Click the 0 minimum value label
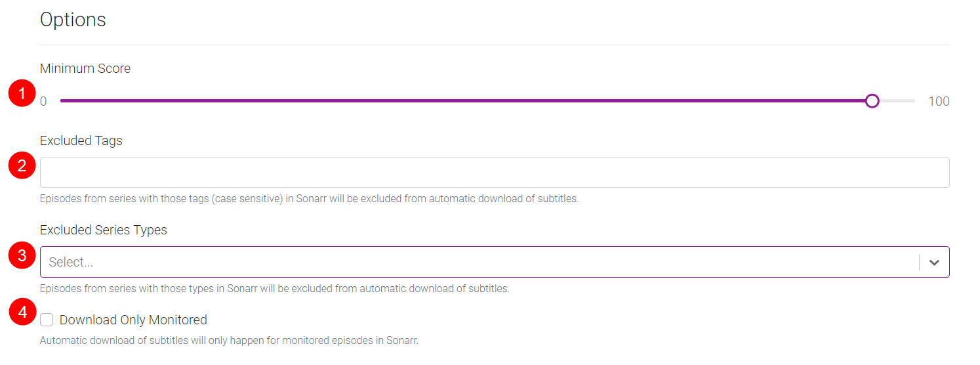 point(43,101)
